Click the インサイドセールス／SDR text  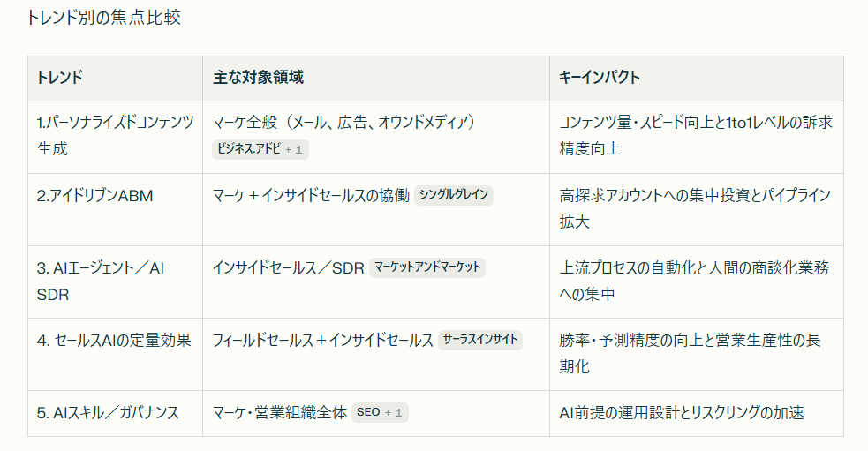(x=289, y=267)
